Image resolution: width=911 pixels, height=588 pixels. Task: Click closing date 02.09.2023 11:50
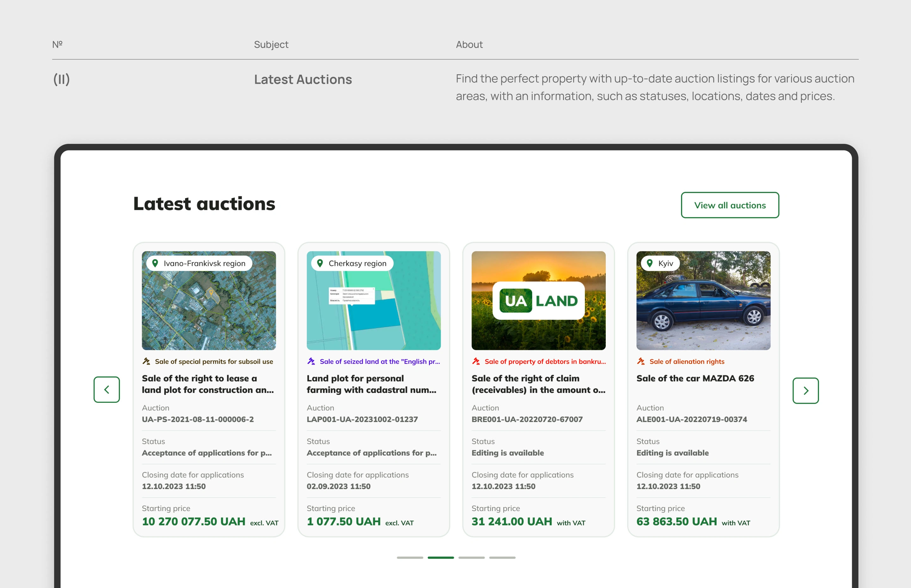coord(338,487)
